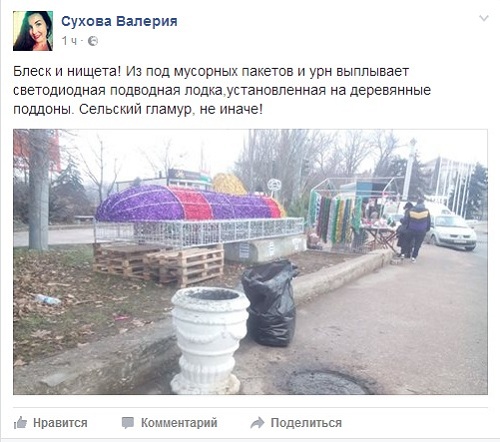Click the speech bubble comment icon
Screen dimensions: 500x442
[x=128, y=423]
